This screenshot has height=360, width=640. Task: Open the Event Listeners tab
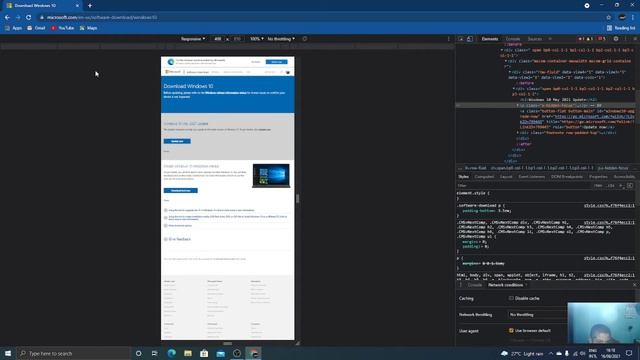tap(531, 177)
